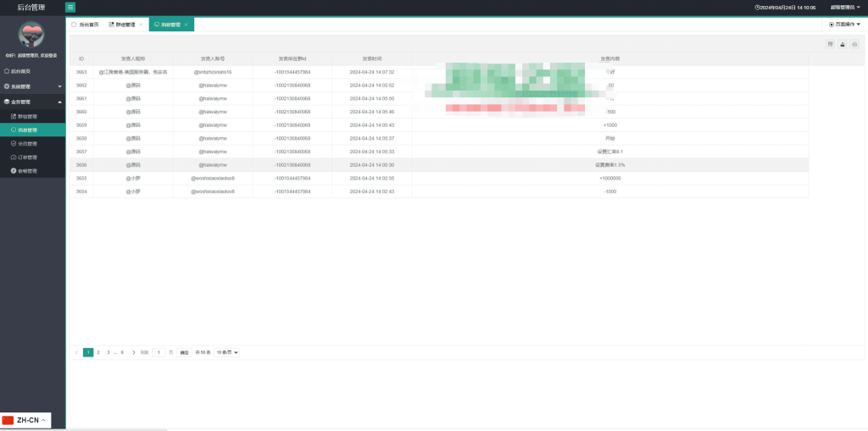The image size is (868, 431).
Task: Click the 后台管理 logo title
Action: [x=31, y=7]
